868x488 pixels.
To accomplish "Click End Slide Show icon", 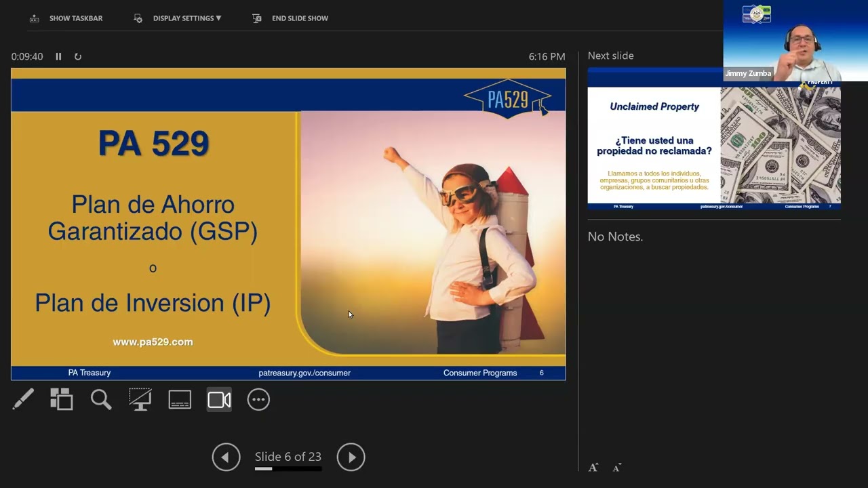I will (257, 18).
